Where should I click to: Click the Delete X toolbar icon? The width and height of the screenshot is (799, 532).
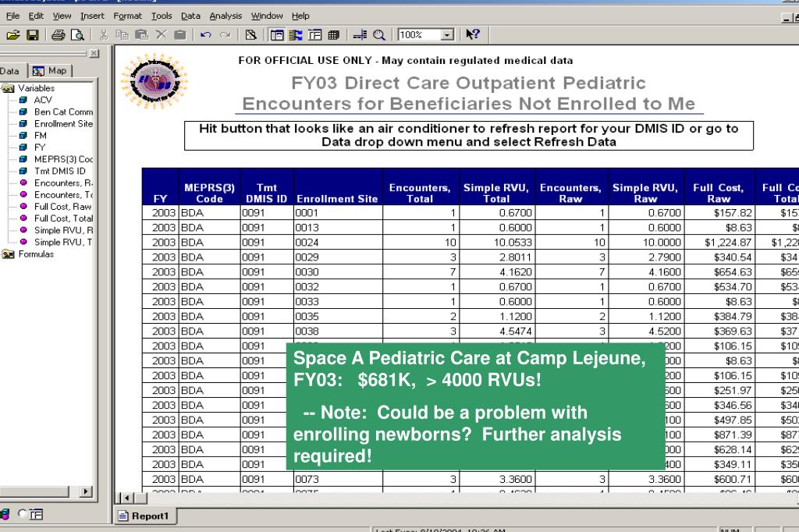(x=161, y=34)
